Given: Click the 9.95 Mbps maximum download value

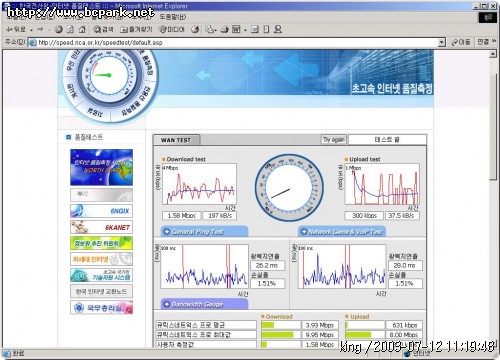Looking at the screenshot, I should 320,335.
